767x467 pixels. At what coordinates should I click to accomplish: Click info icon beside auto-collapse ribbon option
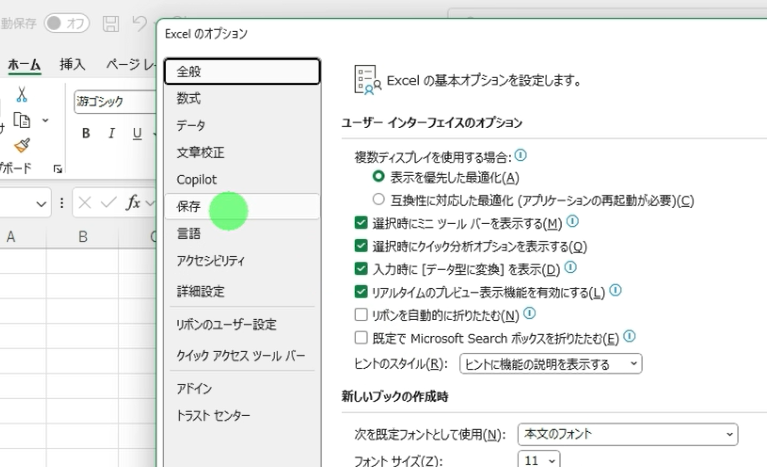point(530,313)
